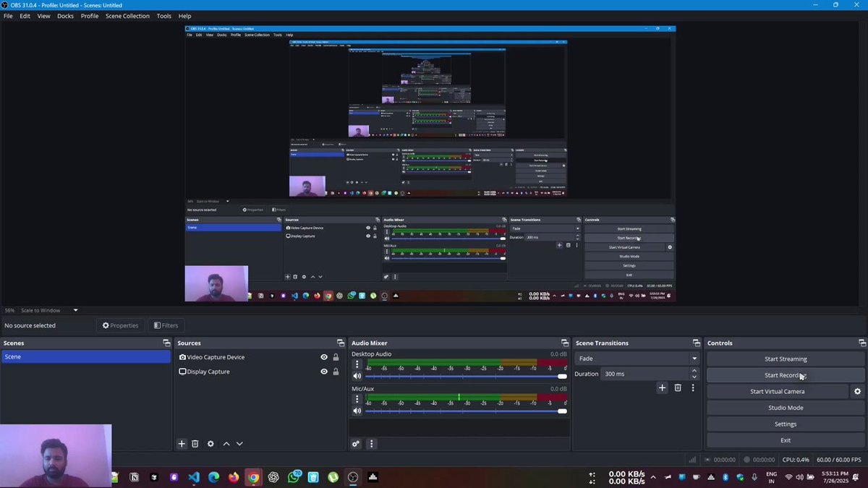
Task: Open Visual Studio Code from taskbar
Action: [x=193, y=477]
